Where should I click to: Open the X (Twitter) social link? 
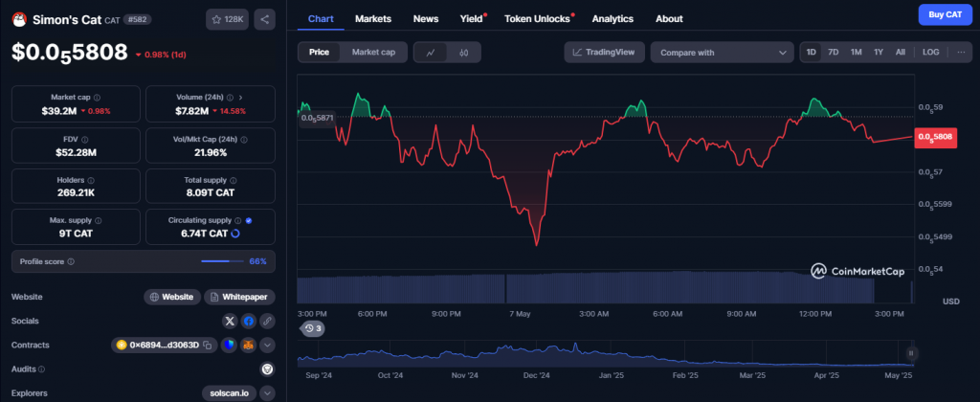click(230, 322)
